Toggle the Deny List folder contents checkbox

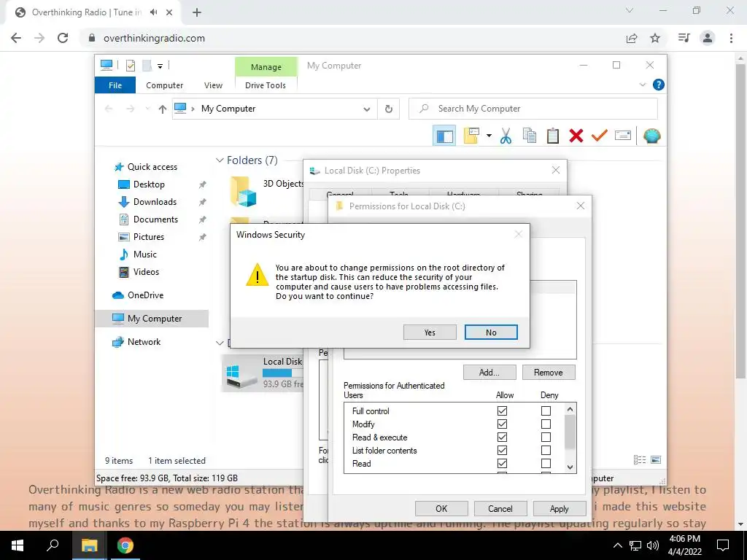[x=546, y=450]
